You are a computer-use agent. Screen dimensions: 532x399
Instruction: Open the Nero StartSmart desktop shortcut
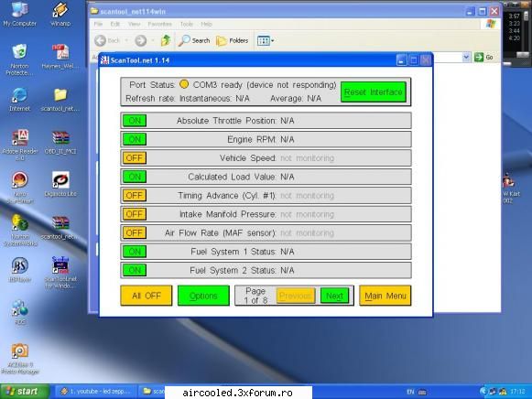click(x=19, y=188)
